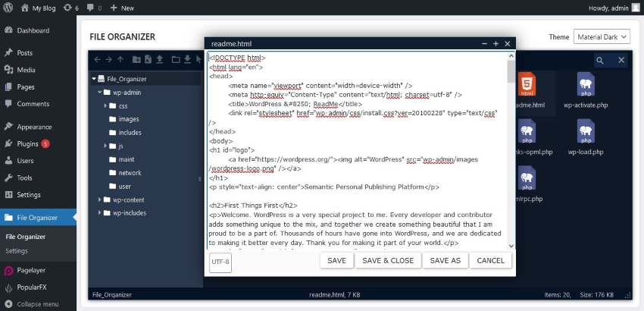The width and height of the screenshot is (644, 311).
Task: Click the back arrow in file toolbar
Action: tap(97, 60)
